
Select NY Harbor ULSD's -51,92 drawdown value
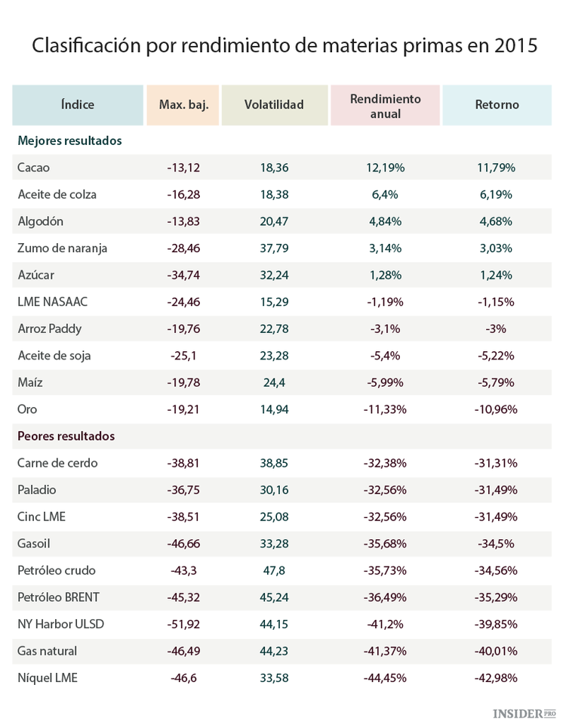[183, 624]
